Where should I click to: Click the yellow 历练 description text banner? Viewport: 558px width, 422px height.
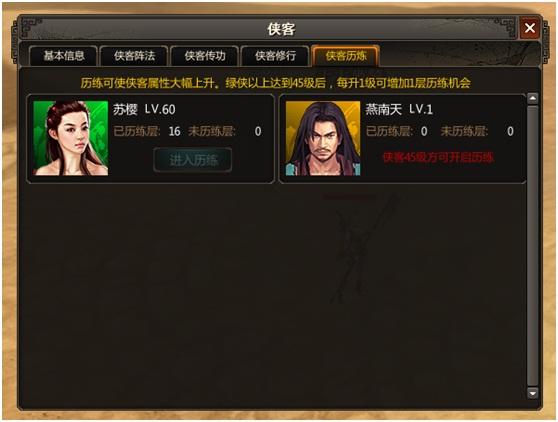point(275,83)
